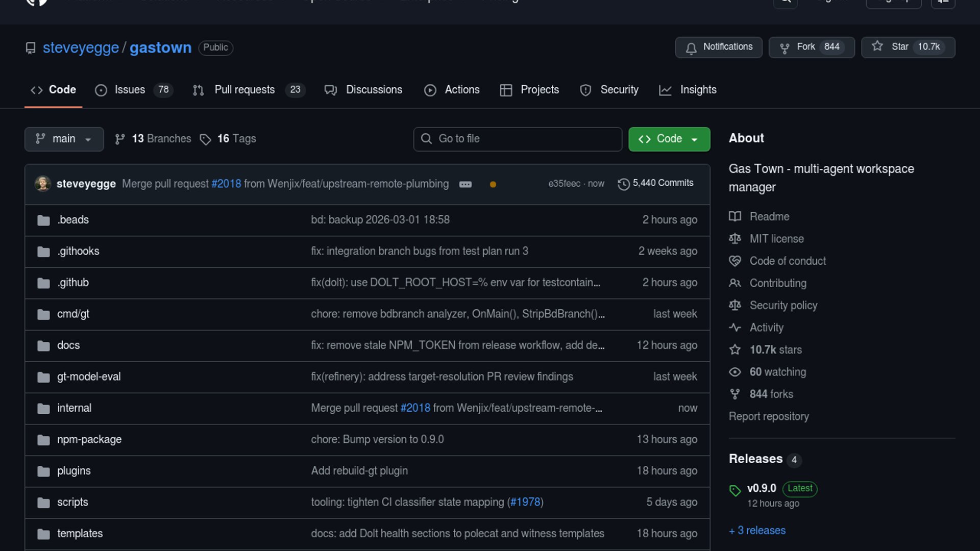Open the + 3 releases link
This screenshot has width=980, height=551.
pos(757,531)
